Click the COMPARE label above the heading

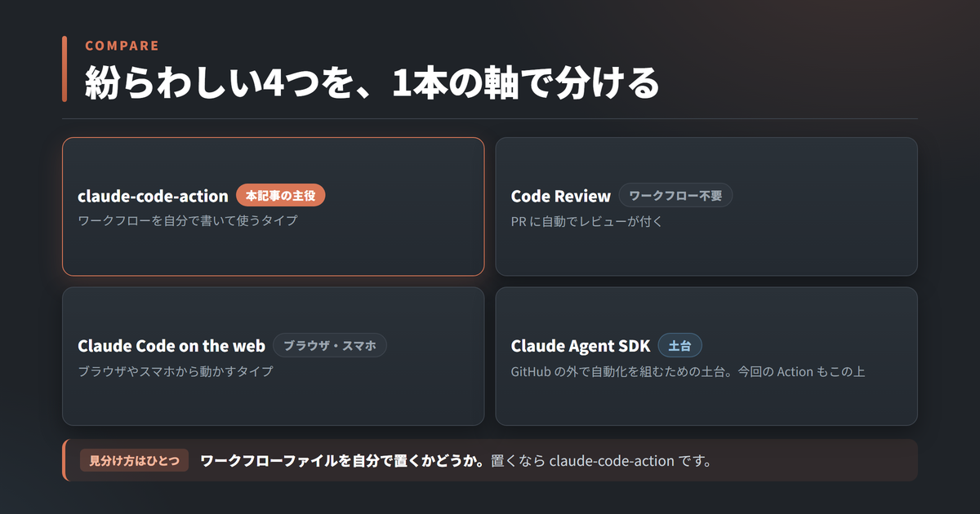[x=122, y=46]
